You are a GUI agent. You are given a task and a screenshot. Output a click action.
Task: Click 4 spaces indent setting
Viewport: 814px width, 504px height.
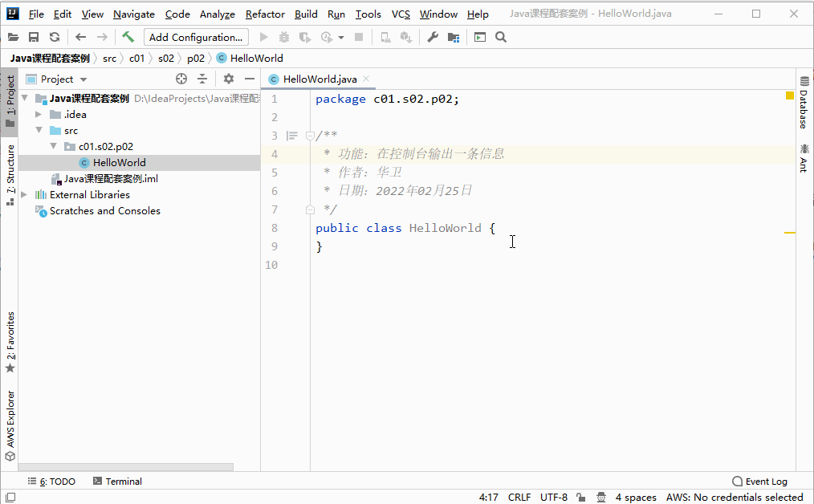tap(636, 498)
